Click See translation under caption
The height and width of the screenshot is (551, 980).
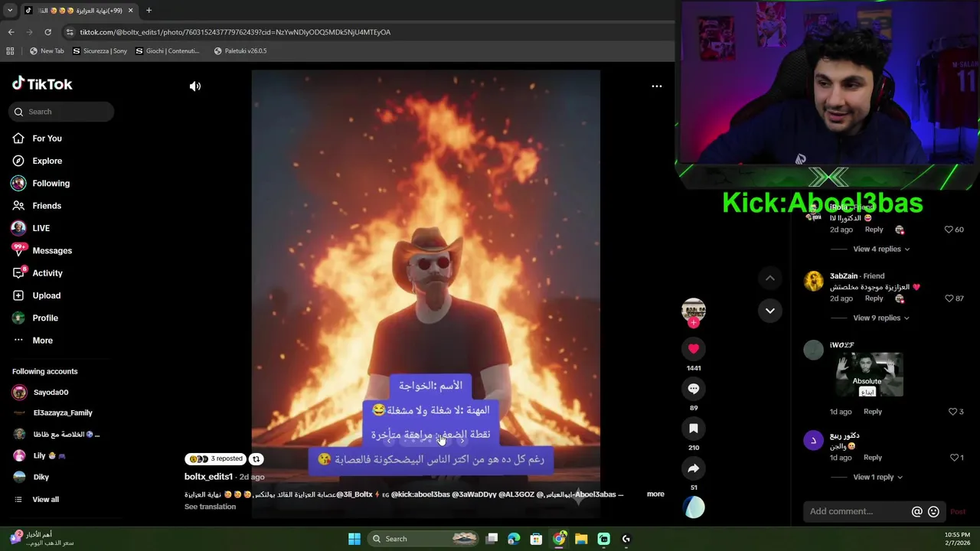pyautogui.click(x=210, y=507)
